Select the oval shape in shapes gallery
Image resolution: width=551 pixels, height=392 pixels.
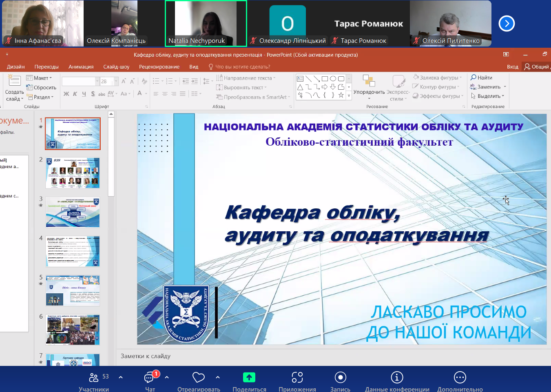(x=333, y=79)
